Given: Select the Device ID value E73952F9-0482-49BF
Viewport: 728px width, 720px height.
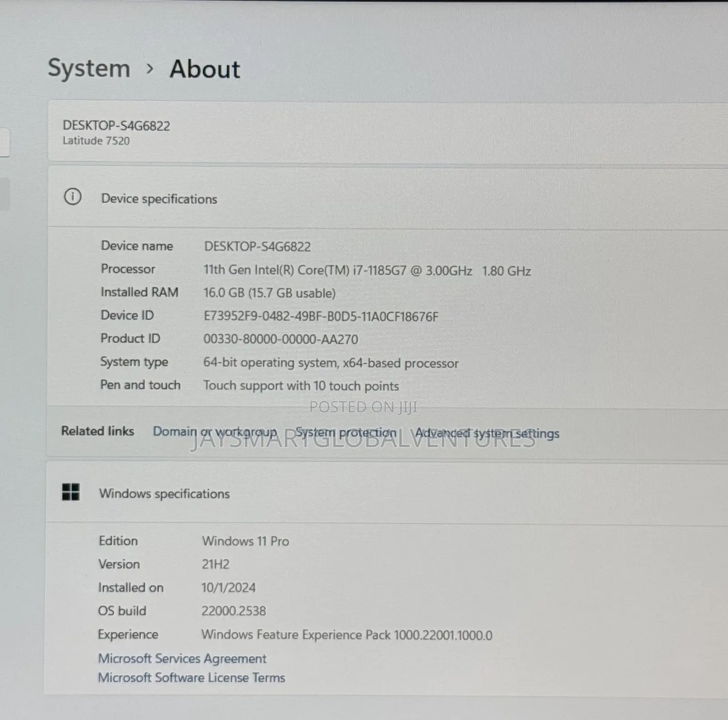Looking at the screenshot, I should pyautogui.click(x=321, y=317).
